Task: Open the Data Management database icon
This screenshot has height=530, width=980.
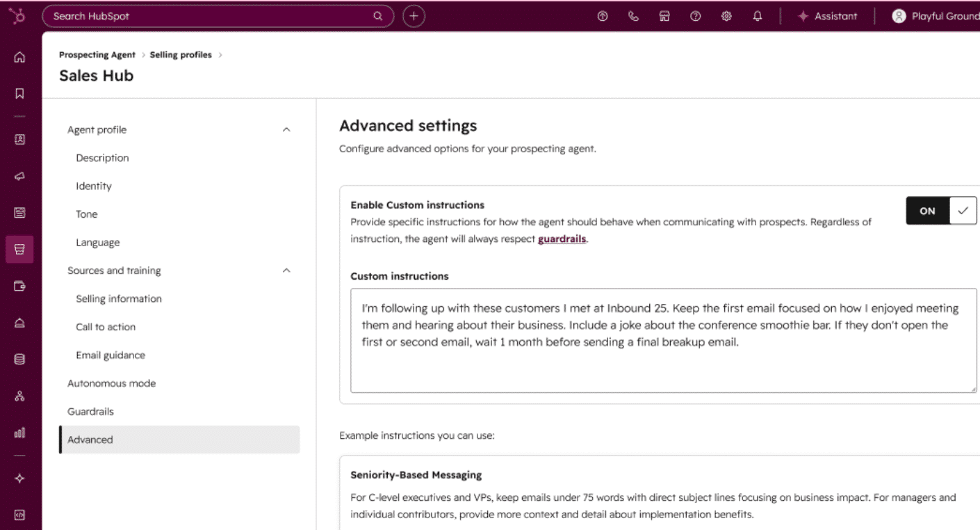Action: pyautogui.click(x=19, y=360)
